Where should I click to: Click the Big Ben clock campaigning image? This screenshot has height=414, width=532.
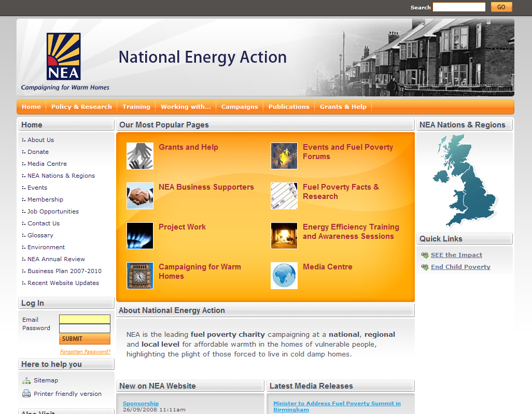click(x=140, y=276)
